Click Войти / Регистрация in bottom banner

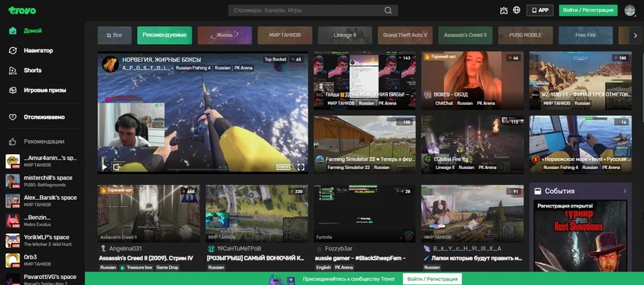point(432,279)
